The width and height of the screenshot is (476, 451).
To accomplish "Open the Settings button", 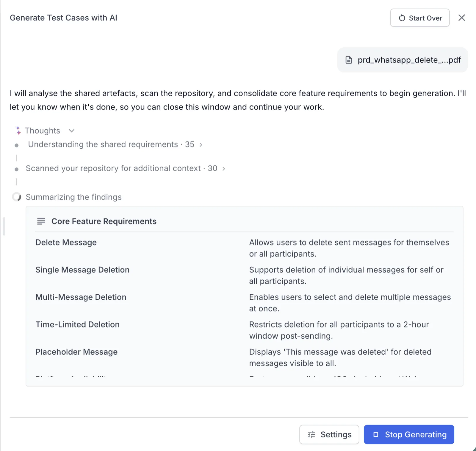I will pyautogui.click(x=329, y=434).
